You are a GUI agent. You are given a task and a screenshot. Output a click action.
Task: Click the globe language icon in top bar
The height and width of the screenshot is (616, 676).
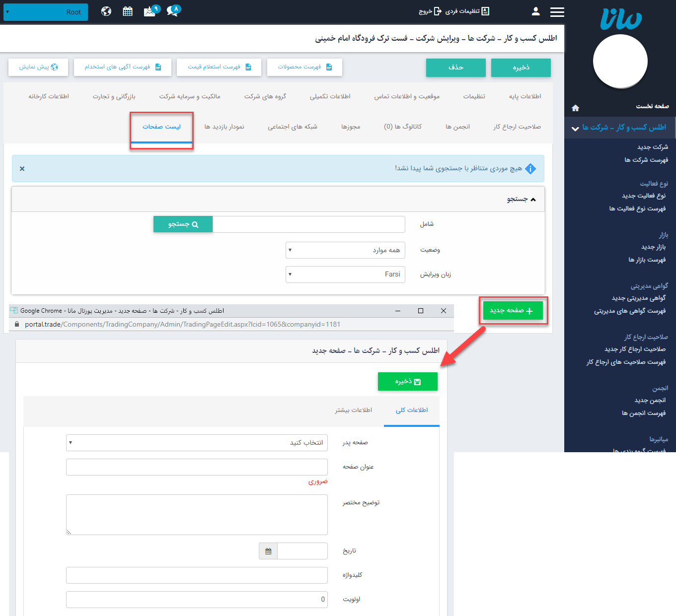[x=106, y=11]
